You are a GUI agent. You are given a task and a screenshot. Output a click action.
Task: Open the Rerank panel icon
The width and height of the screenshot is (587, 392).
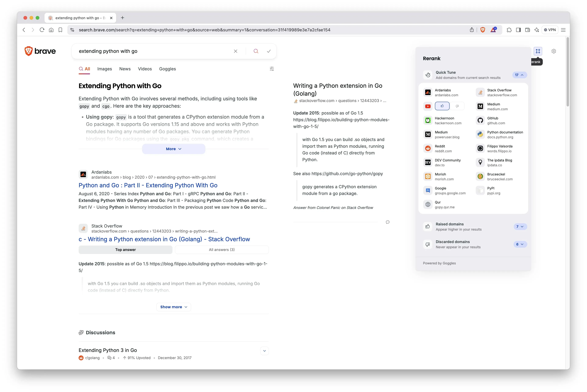pyautogui.click(x=538, y=51)
